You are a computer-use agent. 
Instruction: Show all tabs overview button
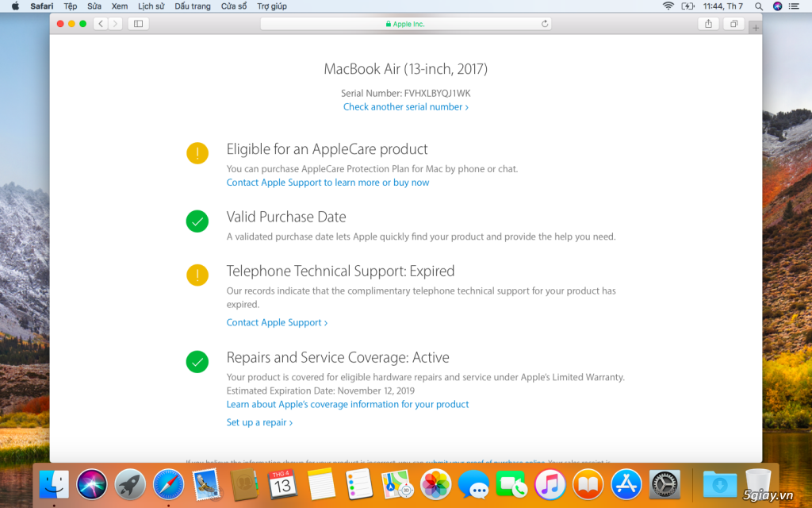coord(733,23)
